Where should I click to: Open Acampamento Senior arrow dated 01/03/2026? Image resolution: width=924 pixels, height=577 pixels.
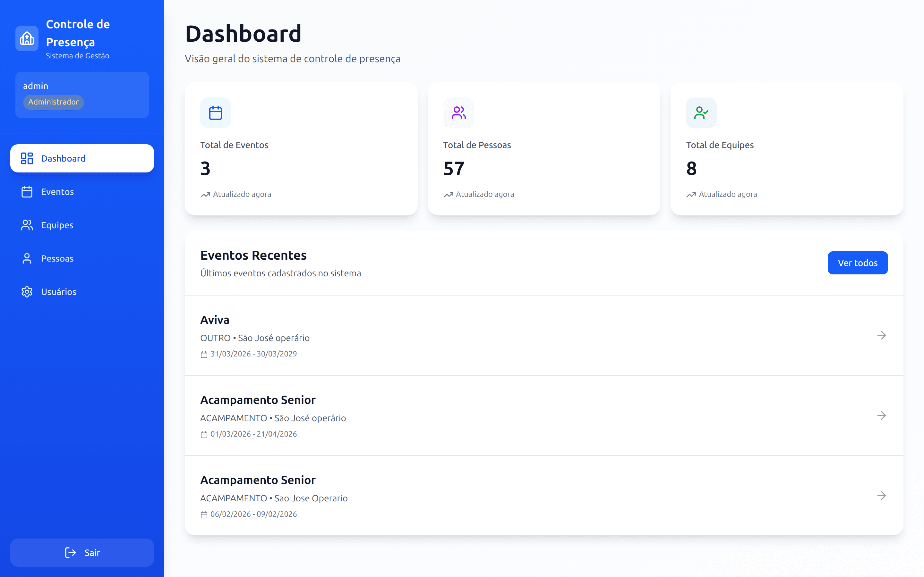click(x=881, y=415)
